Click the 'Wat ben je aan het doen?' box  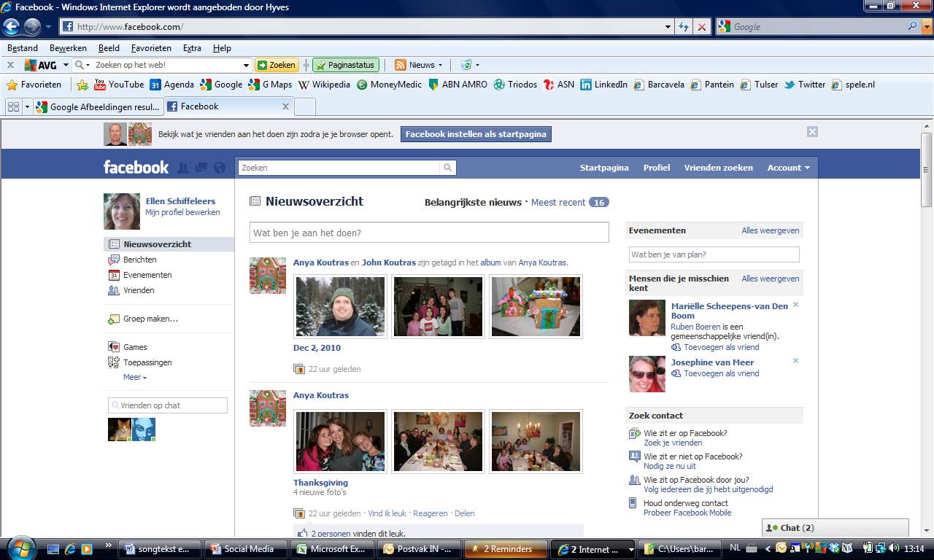[429, 233]
